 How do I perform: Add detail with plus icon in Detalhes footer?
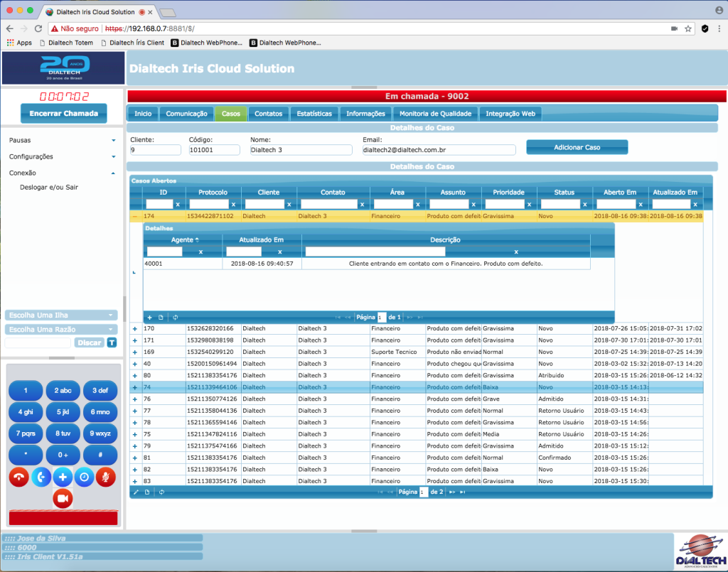pyautogui.click(x=149, y=318)
